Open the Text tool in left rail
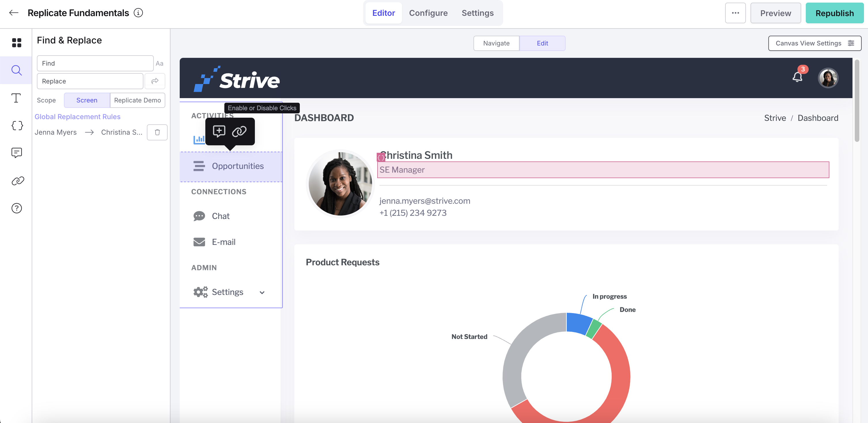The height and width of the screenshot is (423, 868). pos(16,98)
